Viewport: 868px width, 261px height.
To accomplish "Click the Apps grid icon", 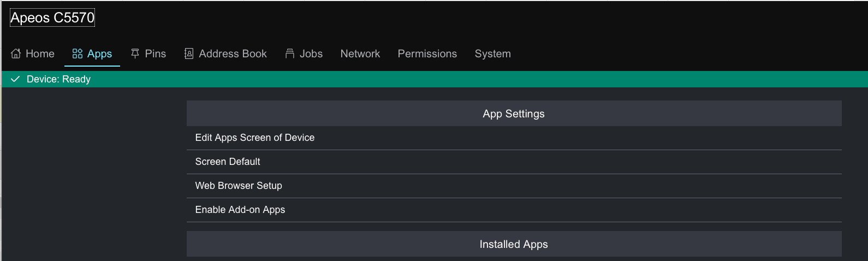I will 78,54.
